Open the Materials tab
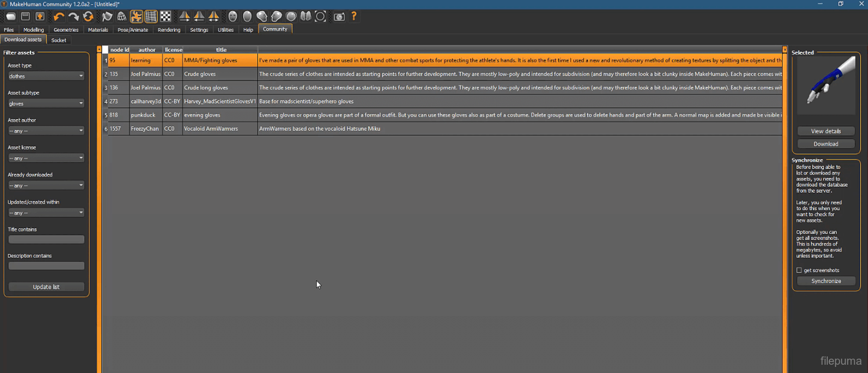Viewport: 868px width, 373px height. tap(98, 30)
